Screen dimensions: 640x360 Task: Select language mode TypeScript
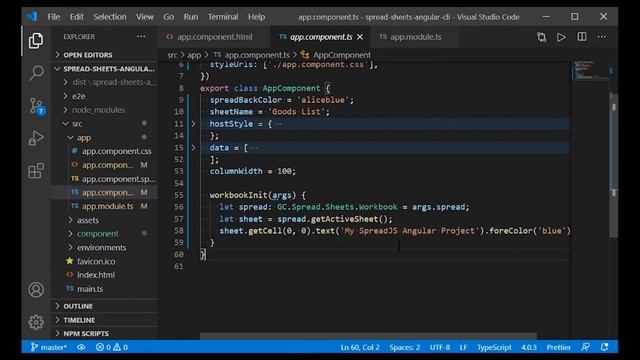tap(494, 347)
